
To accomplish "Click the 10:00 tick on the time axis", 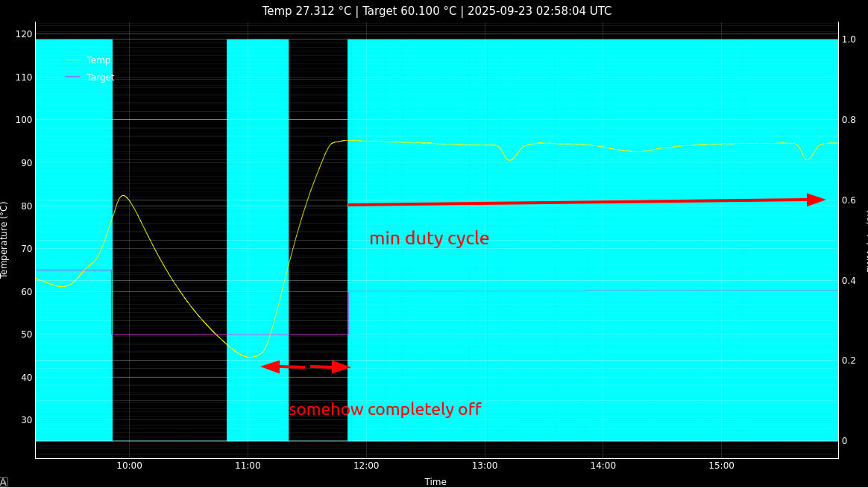I will pyautogui.click(x=129, y=466).
